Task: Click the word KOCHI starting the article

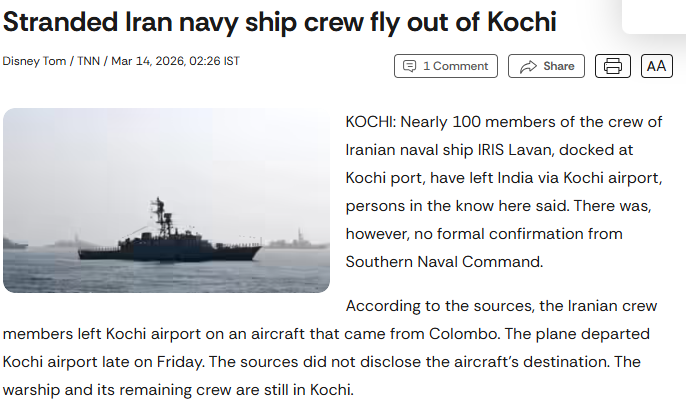Action: [370, 122]
